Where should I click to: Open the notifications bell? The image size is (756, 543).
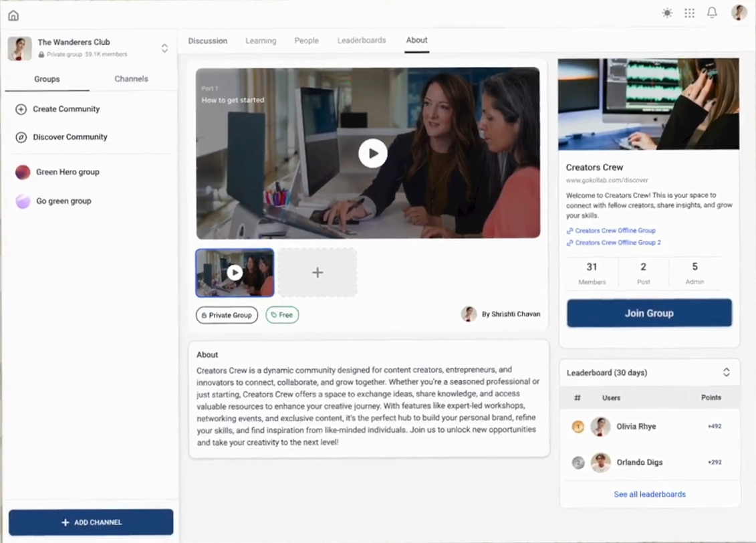click(x=712, y=13)
